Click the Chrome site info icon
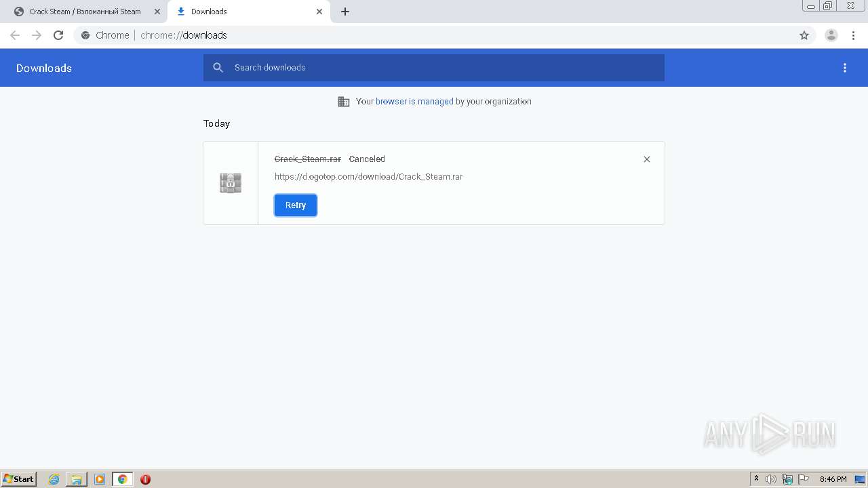The image size is (868, 488). [x=85, y=35]
